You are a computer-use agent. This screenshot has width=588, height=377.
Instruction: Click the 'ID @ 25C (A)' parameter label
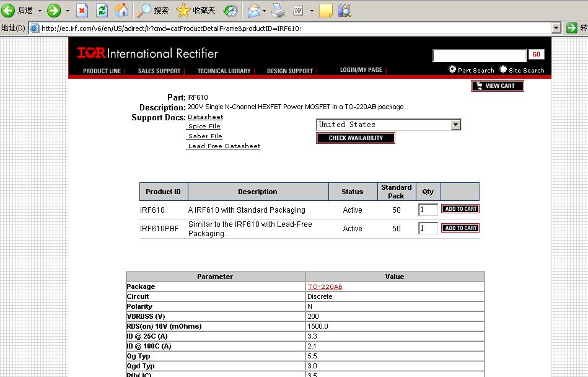(147, 336)
